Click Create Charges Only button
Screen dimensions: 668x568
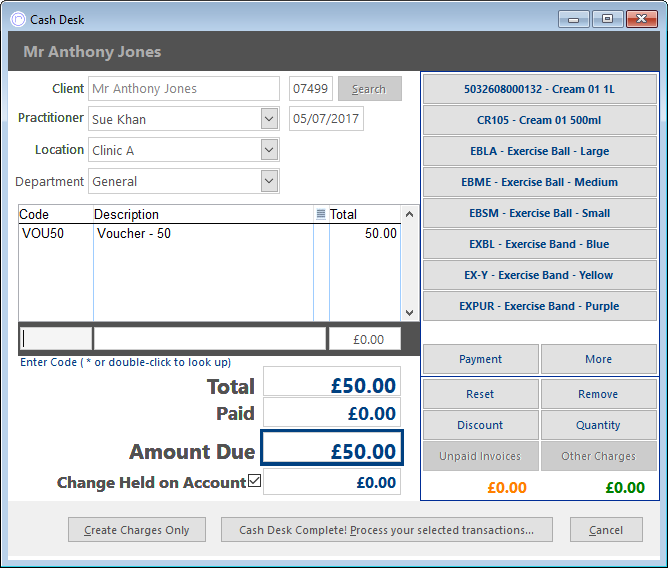click(137, 530)
